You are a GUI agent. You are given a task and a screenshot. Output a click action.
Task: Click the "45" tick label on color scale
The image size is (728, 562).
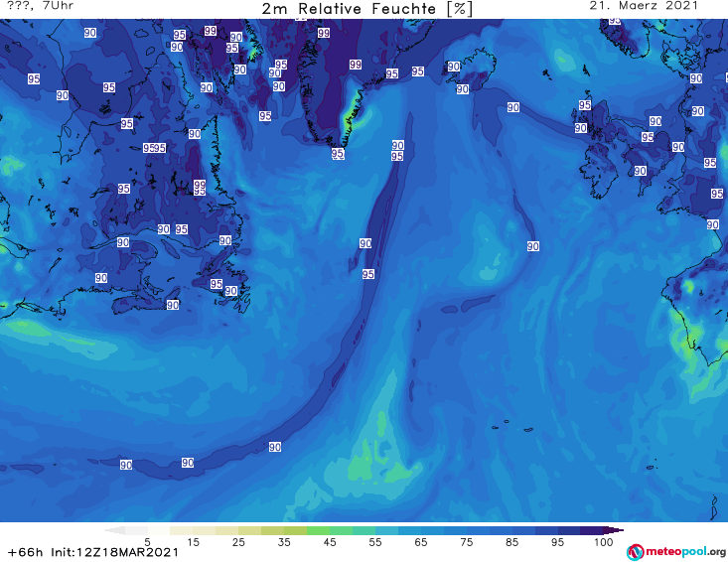click(330, 542)
